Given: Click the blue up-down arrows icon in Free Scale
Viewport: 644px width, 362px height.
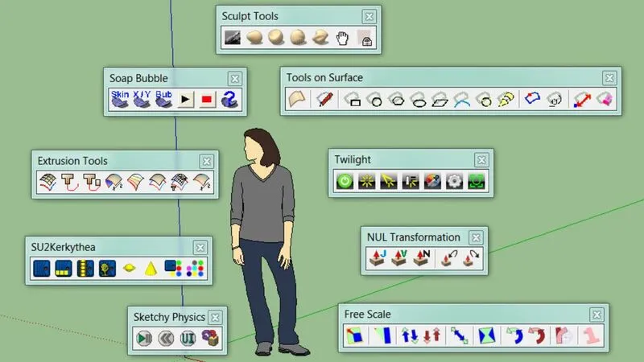Looking at the screenshot, I should point(410,335).
